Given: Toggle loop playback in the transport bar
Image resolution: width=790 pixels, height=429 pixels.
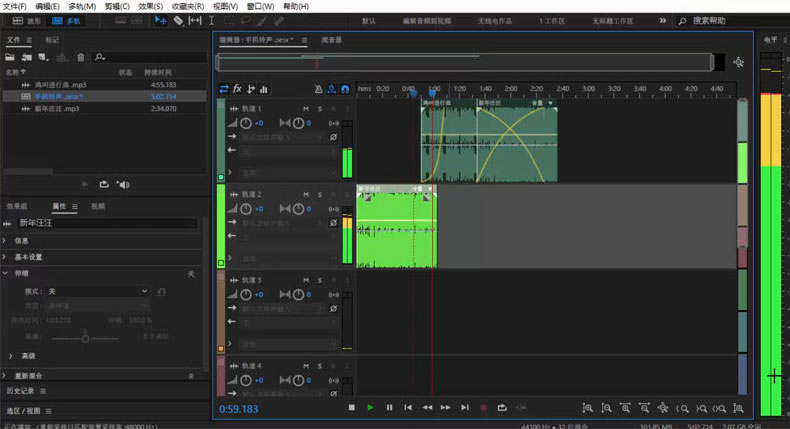Looking at the screenshot, I should click(x=502, y=408).
